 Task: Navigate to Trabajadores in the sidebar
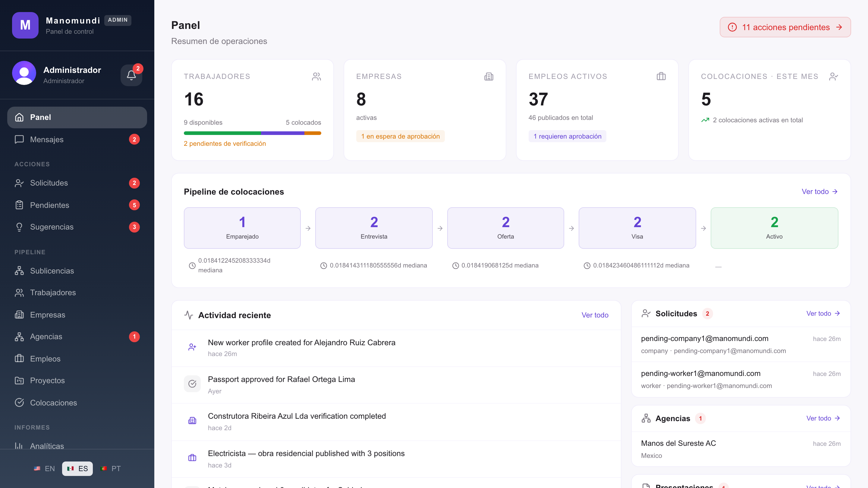pyautogui.click(x=77, y=293)
